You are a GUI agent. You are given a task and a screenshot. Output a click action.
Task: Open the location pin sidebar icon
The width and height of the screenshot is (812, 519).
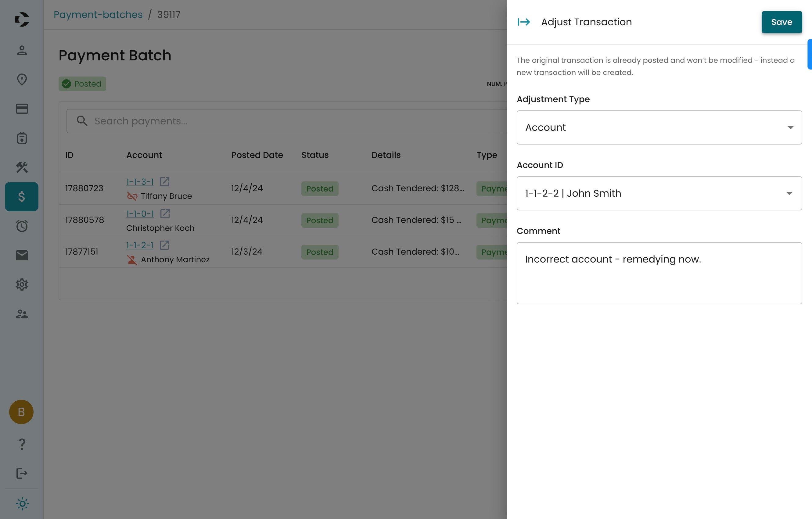click(x=22, y=80)
